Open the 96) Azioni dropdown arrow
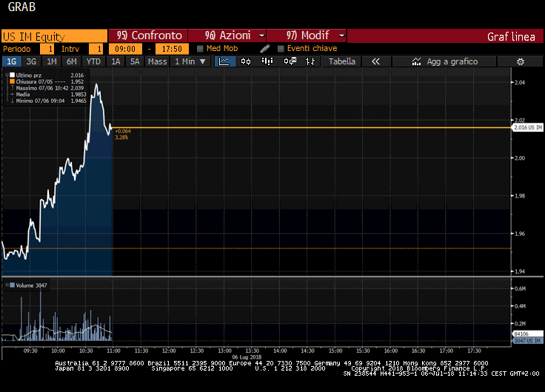This screenshot has width=545, height=392. coord(261,36)
